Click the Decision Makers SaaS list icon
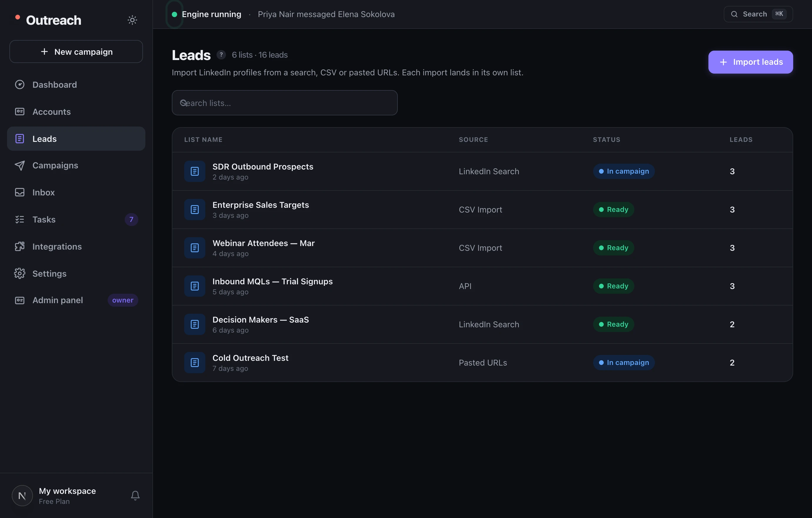This screenshot has height=518, width=812. 194,324
